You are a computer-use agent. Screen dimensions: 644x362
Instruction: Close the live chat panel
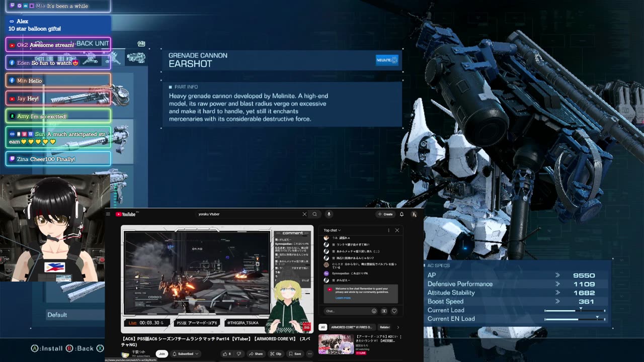tap(397, 230)
